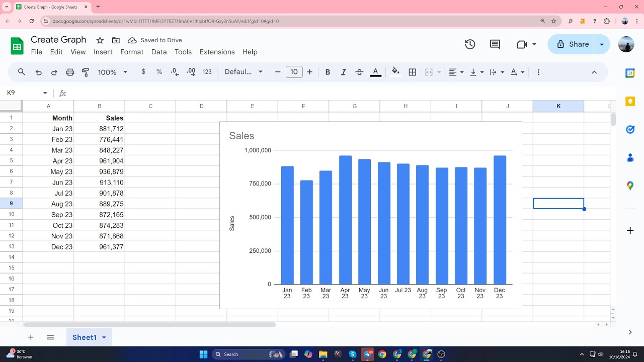Viewport: 644px width, 362px height.
Task: Open the File menu
Action: pos(36,52)
